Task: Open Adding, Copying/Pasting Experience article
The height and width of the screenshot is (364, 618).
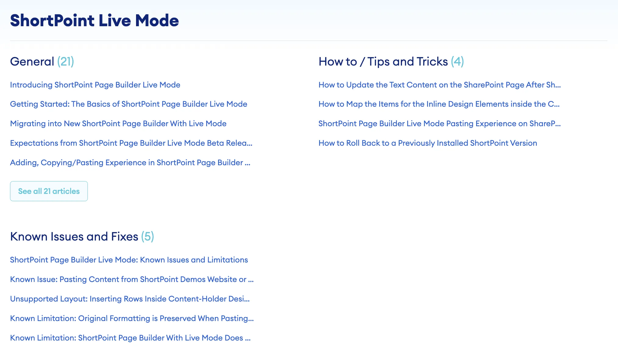Action: (x=130, y=162)
